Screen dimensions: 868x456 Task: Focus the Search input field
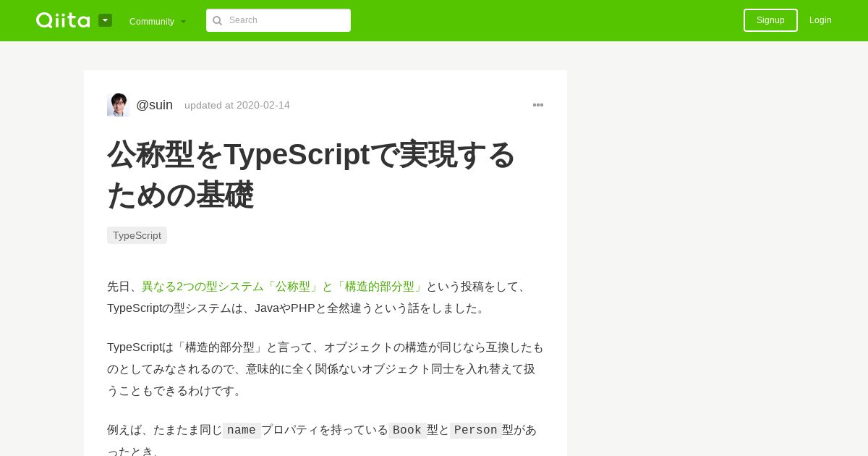(278, 20)
